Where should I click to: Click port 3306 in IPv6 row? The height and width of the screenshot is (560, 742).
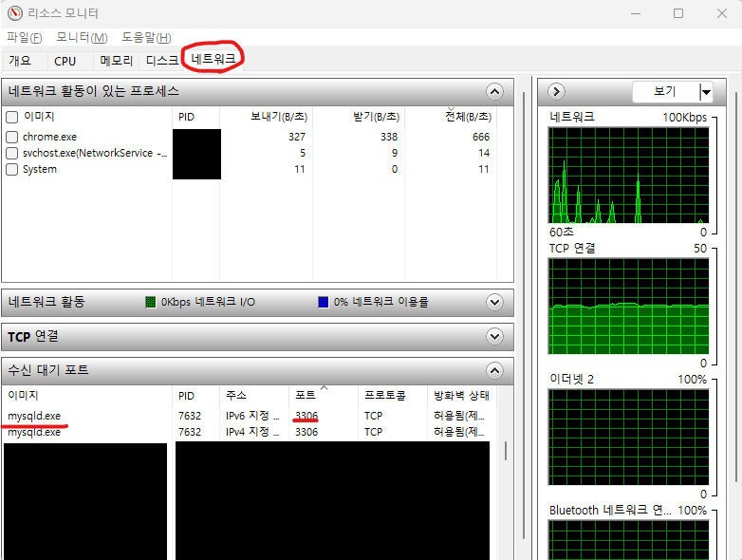pos(306,416)
